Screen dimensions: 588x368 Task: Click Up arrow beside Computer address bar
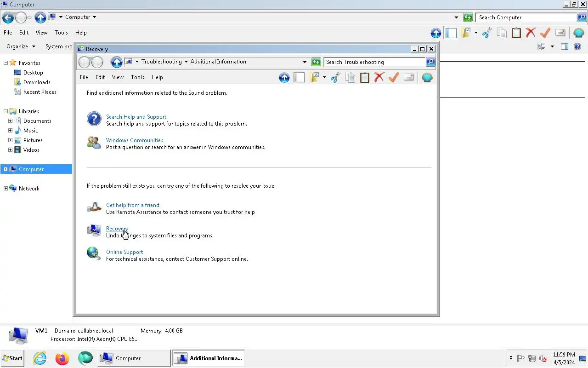point(40,17)
